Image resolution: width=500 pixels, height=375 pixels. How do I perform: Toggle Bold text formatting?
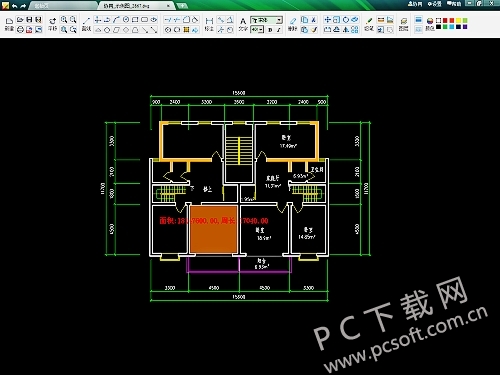point(270,30)
